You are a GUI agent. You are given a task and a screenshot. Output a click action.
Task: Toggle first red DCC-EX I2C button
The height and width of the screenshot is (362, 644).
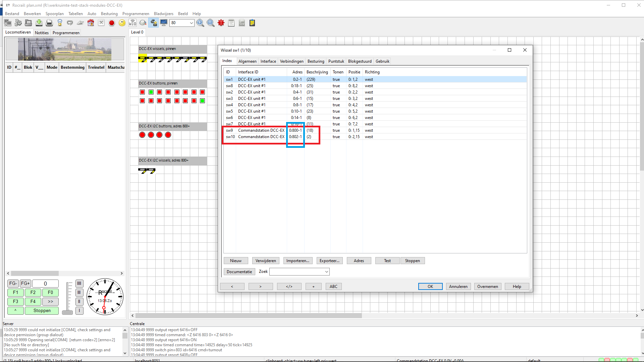pyautogui.click(x=142, y=135)
